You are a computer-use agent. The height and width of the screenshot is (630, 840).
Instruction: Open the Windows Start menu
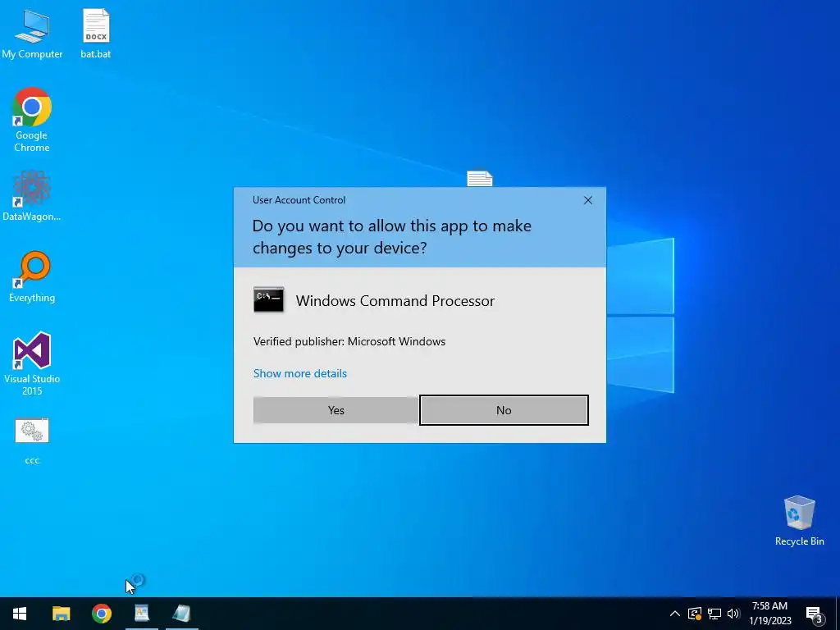coord(20,614)
